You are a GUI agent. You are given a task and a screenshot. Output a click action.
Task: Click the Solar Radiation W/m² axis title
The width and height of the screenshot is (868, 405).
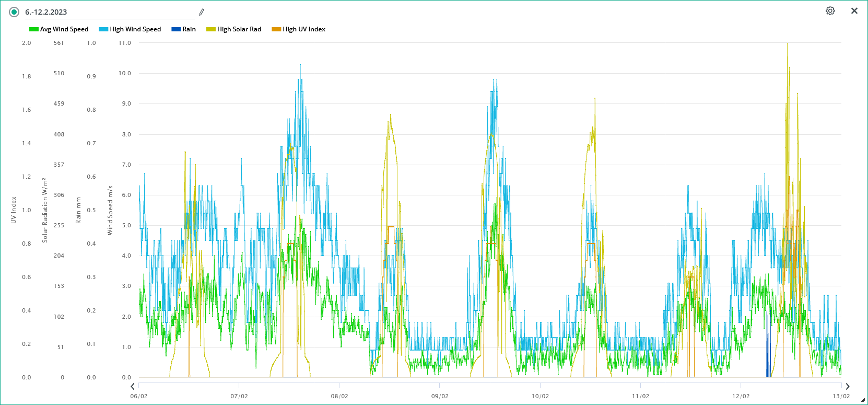[45, 210]
